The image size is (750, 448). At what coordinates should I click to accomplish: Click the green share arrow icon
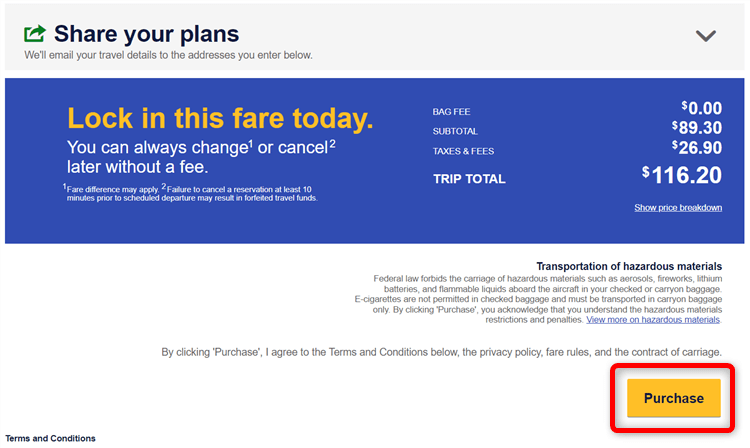[x=35, y=34]
